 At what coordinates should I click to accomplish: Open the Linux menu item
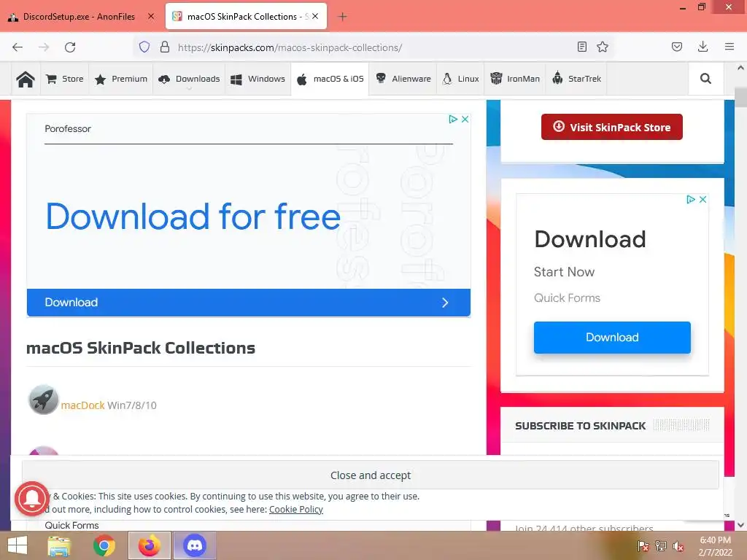(461, 79)
